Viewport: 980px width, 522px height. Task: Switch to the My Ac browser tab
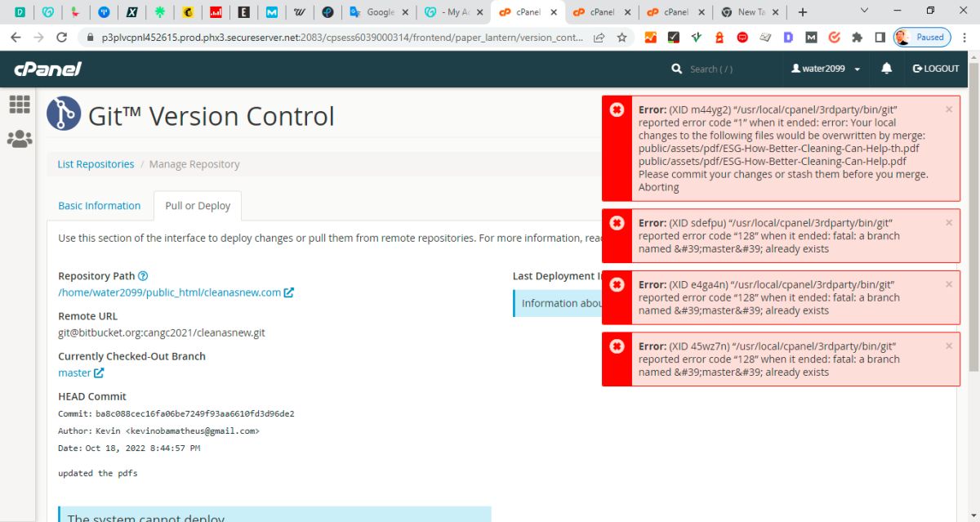(453, 12)
